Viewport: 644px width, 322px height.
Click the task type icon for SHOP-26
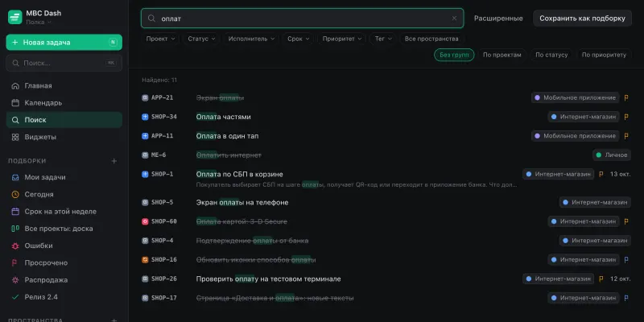(145, 279)
